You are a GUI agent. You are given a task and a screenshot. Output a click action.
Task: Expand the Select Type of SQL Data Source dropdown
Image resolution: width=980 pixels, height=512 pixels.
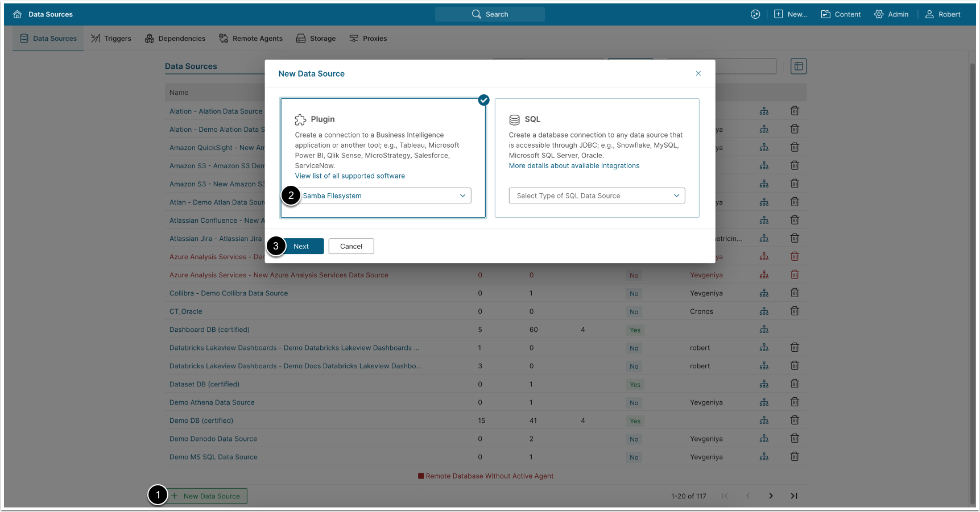coord(597,195)
